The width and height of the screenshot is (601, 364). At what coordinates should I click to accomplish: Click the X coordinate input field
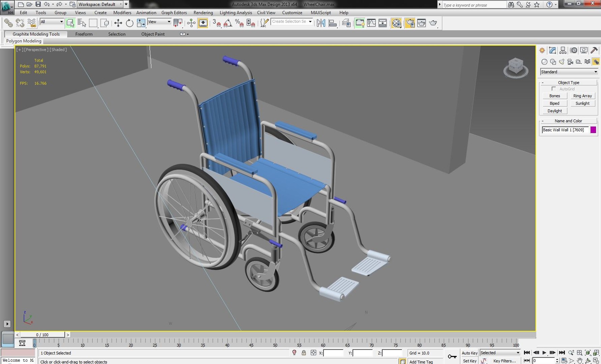[333, 353]
